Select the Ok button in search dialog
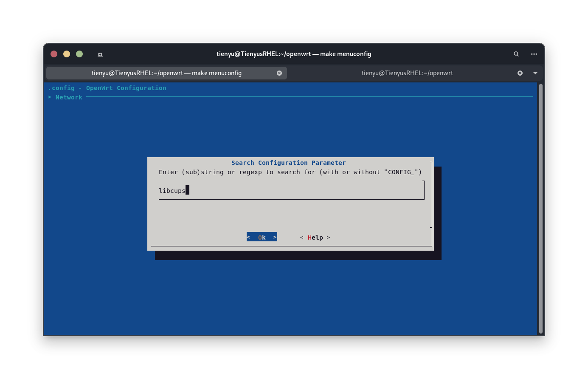Image resolution: width=588 pixels, height=379 pixels. point(262,237)
